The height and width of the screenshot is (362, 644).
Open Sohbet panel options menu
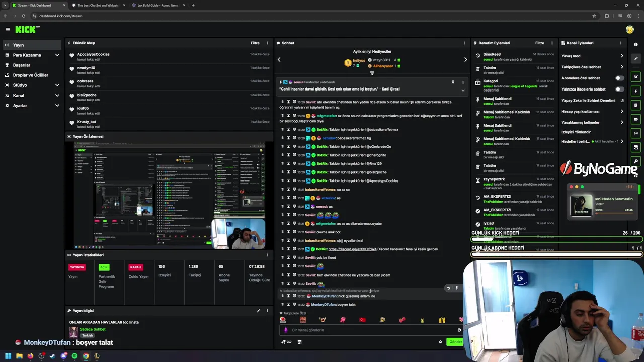(464, 43)
